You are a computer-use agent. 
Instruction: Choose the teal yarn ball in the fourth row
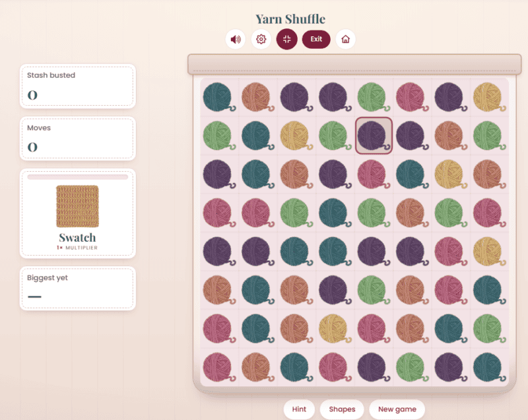335,213
